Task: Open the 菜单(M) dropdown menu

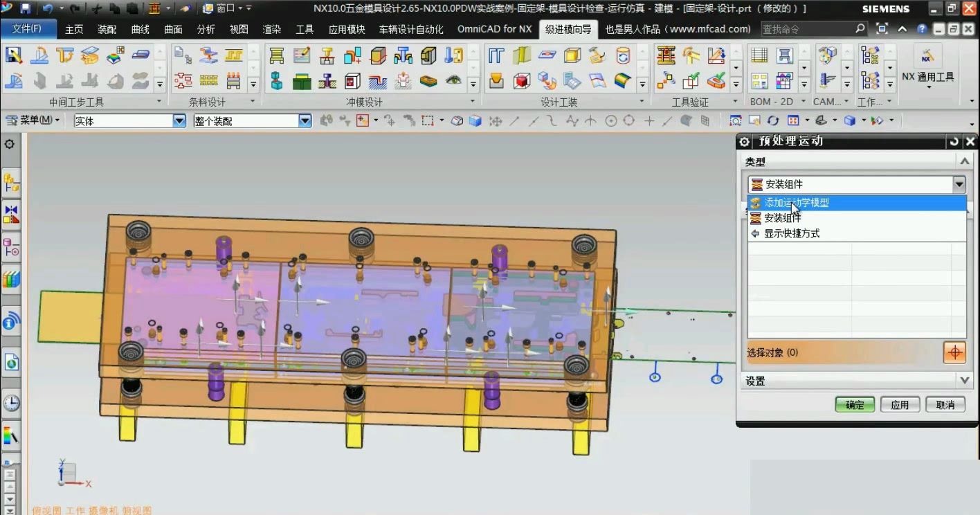Action: click(x=33, y=120)
